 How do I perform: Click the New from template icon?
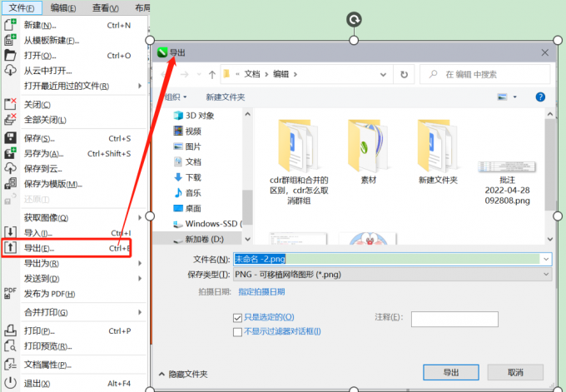coord(10,40)
